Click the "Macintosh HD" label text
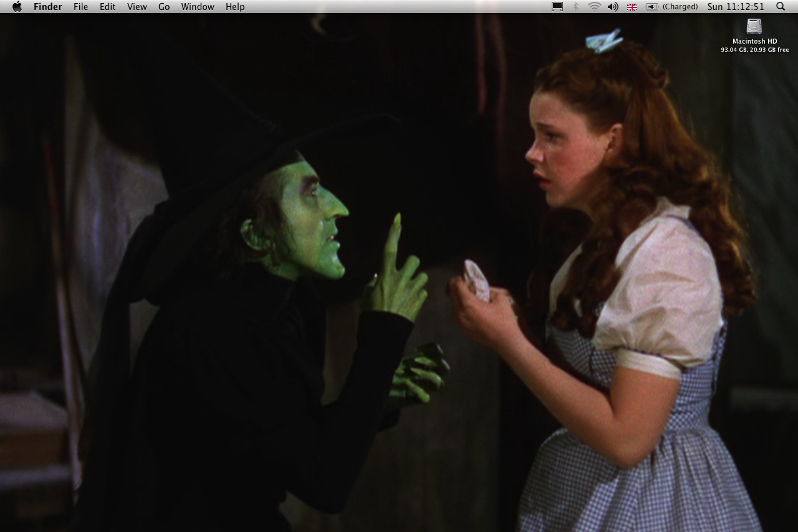This screenshot has height=532, width=798. click(754, 42)
